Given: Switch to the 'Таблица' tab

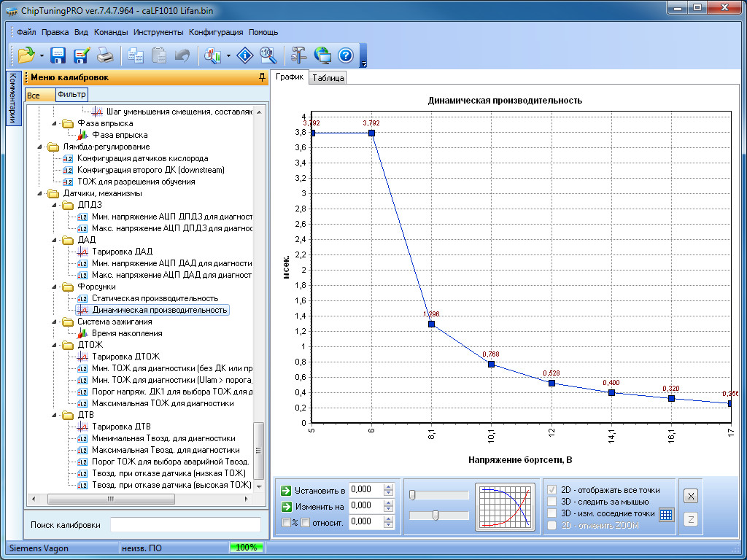Looking at the screenshot, I should [x=328, y=78].
